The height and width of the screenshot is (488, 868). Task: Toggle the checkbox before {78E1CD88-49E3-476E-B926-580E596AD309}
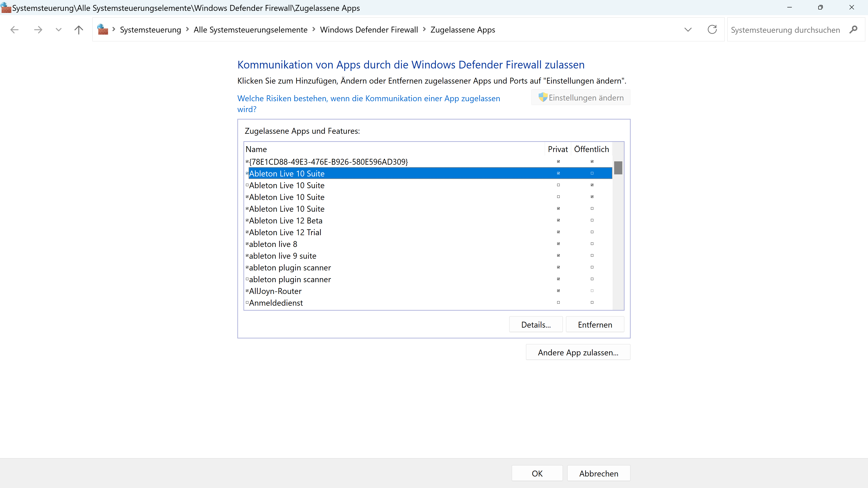pos(247,162)
